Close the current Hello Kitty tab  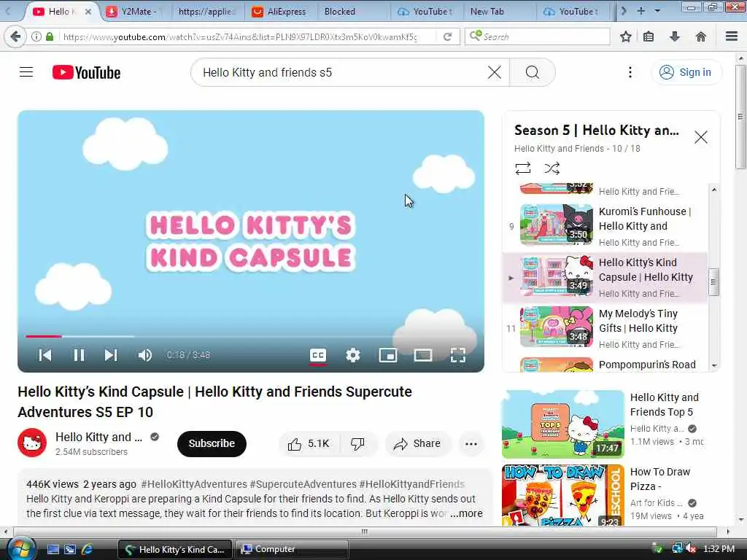pos(88,12)
